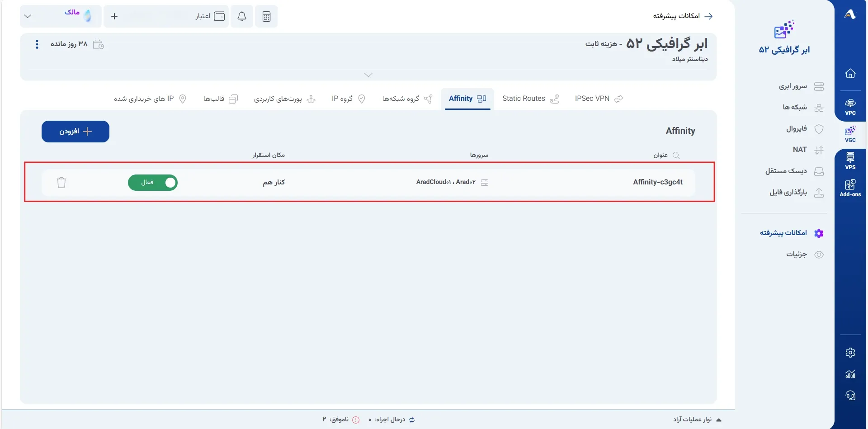Click the search icon beside عنوان
Screen dimensions: 868x429
pyautogui.click(x=676, y=155)
